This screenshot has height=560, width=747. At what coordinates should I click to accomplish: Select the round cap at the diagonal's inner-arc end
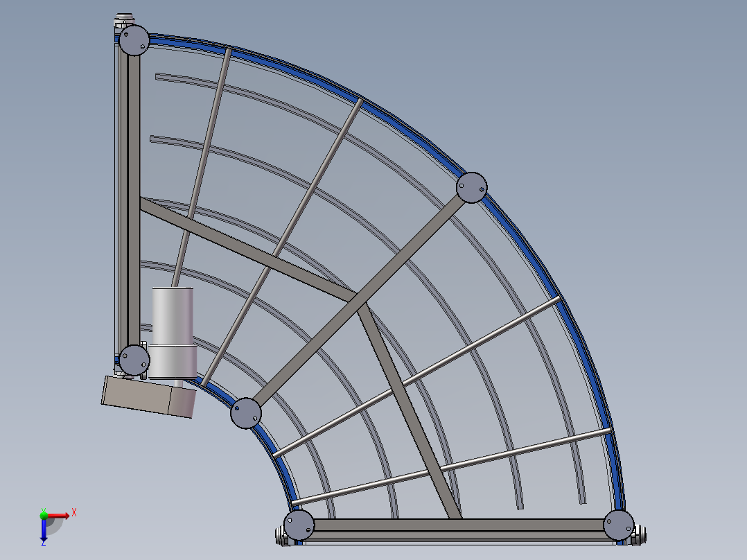tap(246, 413)
